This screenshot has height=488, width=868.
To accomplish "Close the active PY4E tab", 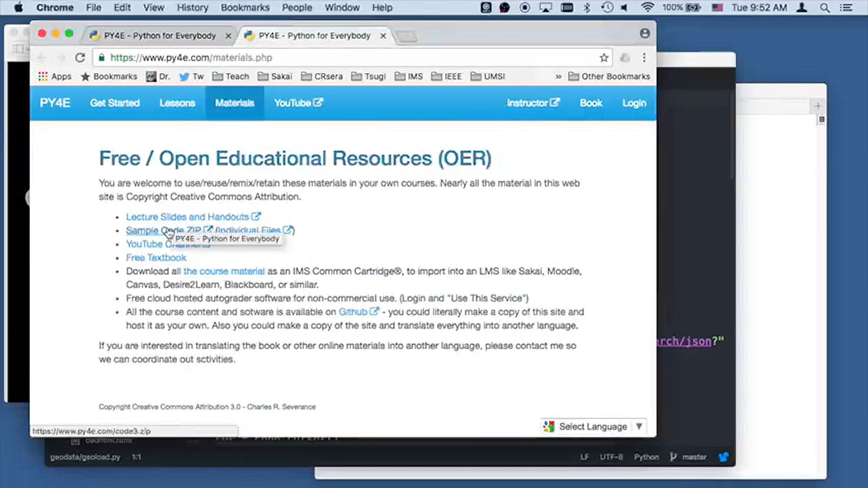I will (x=383, y=36).
